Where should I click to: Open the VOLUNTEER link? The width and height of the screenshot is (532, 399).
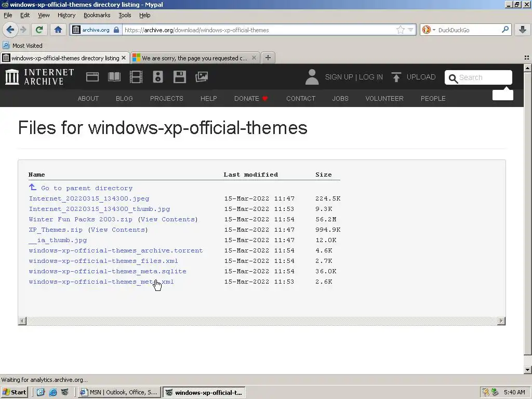coord(384,98)
